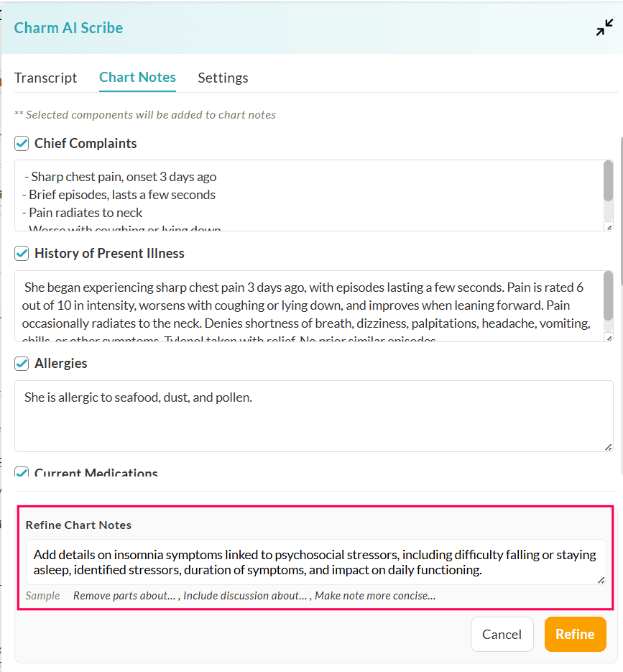This screenshot has height=672, width=623.
Task: Click the History of Present Illness scrollbar
Action: (x=609, y=295)
